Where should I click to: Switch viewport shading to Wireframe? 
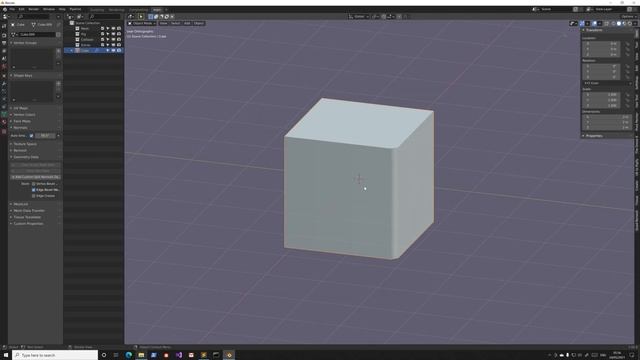click(x=613, y=24)
